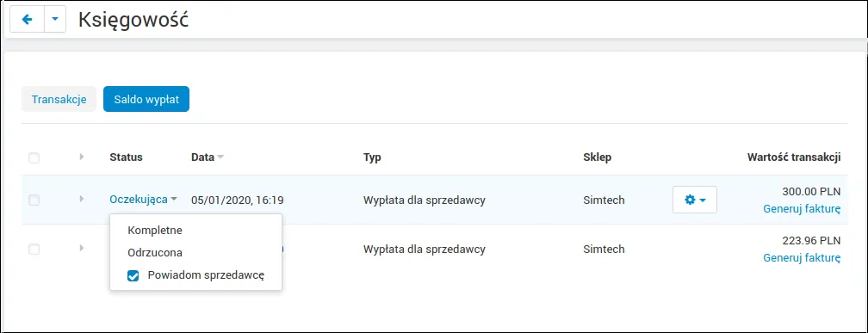Click Generuj fakturę for 300.00 PLN
The height and width of the screenshot is (333, 868).
802,209
